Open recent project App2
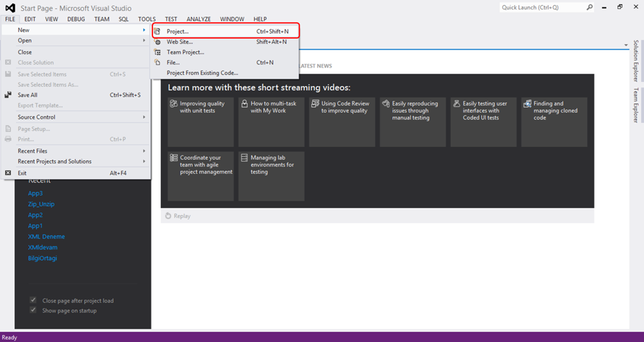This screenshot has height=342, width=644. [35, 215]
